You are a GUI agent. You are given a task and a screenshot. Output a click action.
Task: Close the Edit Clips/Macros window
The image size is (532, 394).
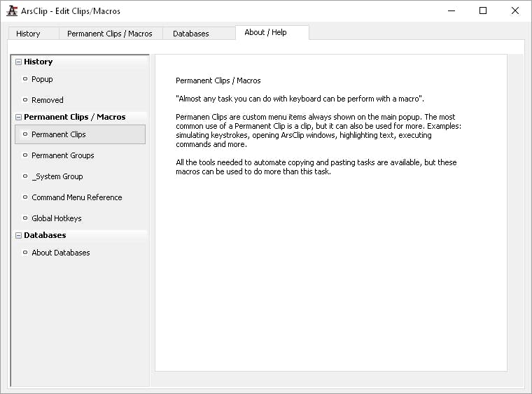[514, 11]
